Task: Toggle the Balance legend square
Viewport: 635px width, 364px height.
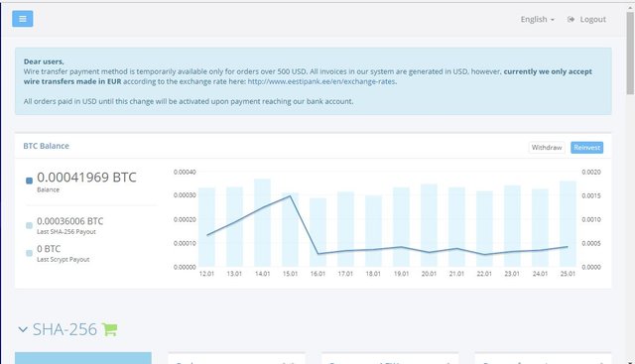Action: coord(29,181)
